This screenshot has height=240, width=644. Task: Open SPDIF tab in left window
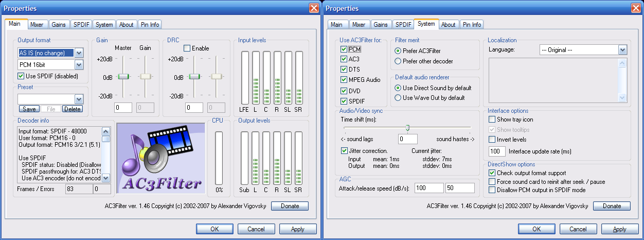click(x=81, y=25)
